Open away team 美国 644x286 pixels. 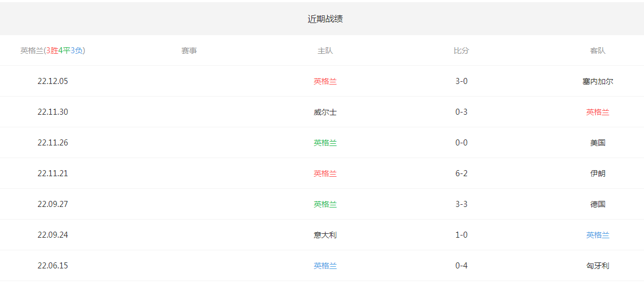[597, 143]
